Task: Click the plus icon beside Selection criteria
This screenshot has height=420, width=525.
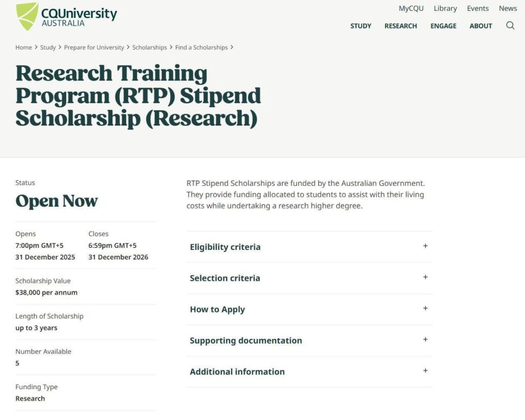Action: coord(425,277)
